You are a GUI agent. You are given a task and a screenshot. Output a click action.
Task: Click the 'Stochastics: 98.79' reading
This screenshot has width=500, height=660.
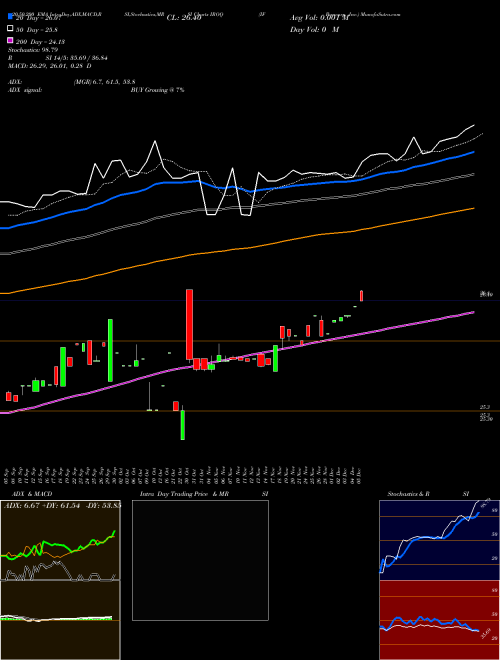point(33,50)
